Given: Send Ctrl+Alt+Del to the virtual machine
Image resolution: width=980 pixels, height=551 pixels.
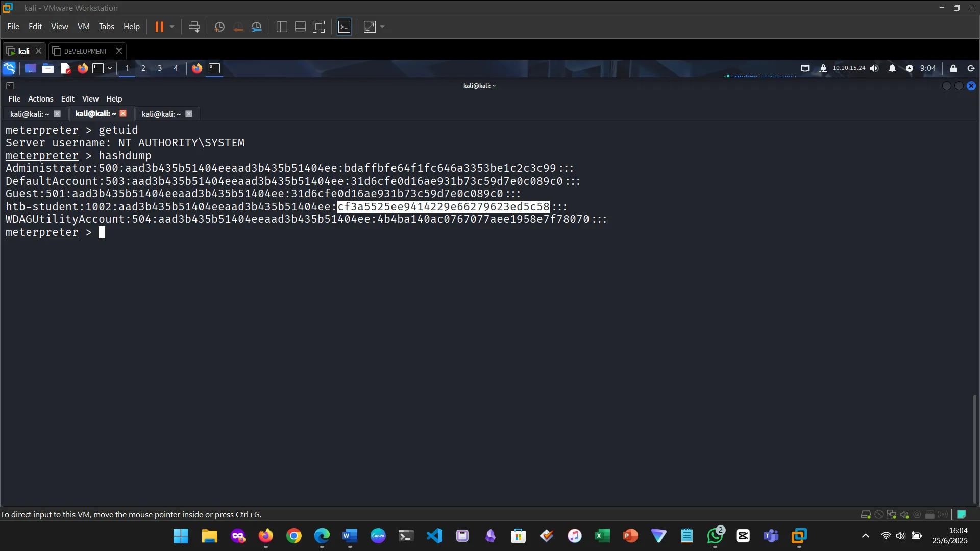Looking at the screenshot, I should pyautogui.click(x=194, y=27).
